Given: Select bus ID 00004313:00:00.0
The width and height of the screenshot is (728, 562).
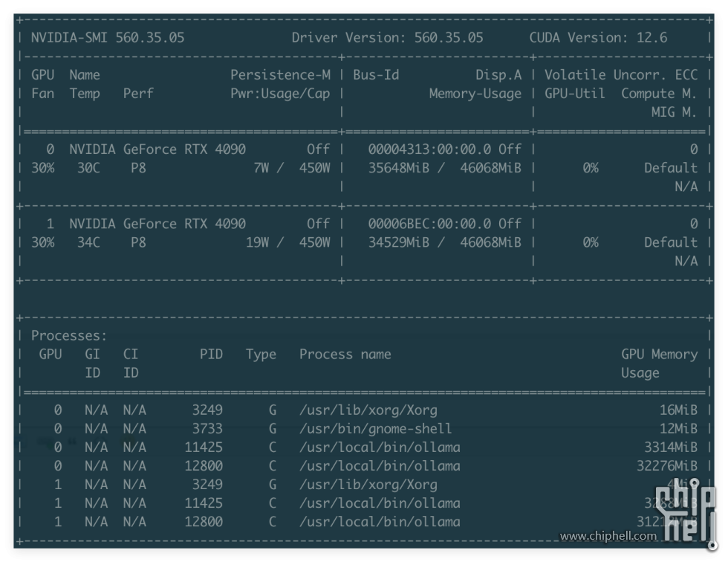Looking at the screenshot, I should pos(429,149).
